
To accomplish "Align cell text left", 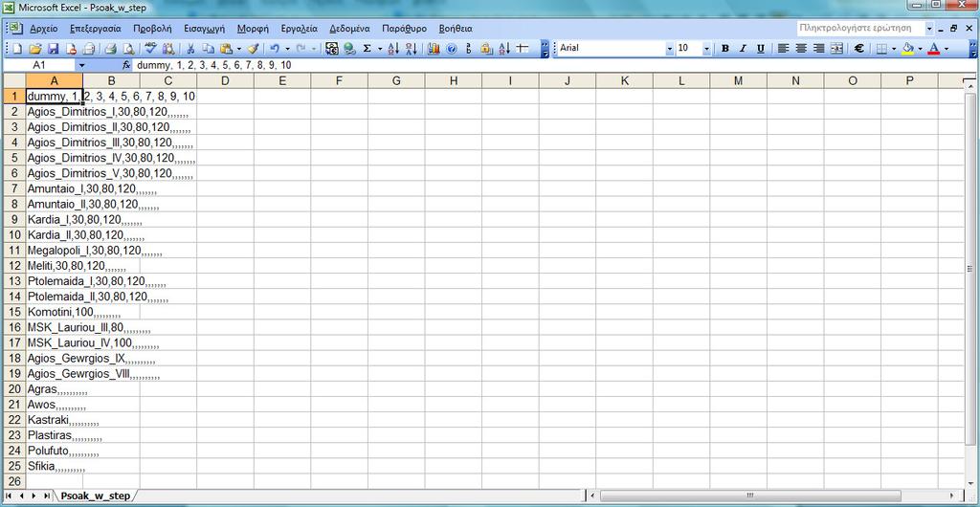I will (x=783, y=49).
